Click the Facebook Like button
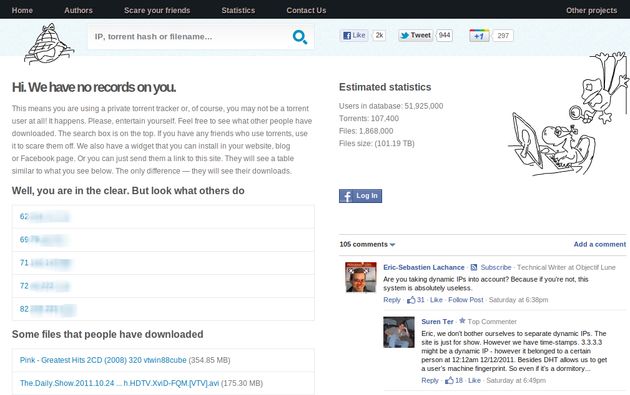The width and height of the screenshot is (630, 395). [354, 35]
